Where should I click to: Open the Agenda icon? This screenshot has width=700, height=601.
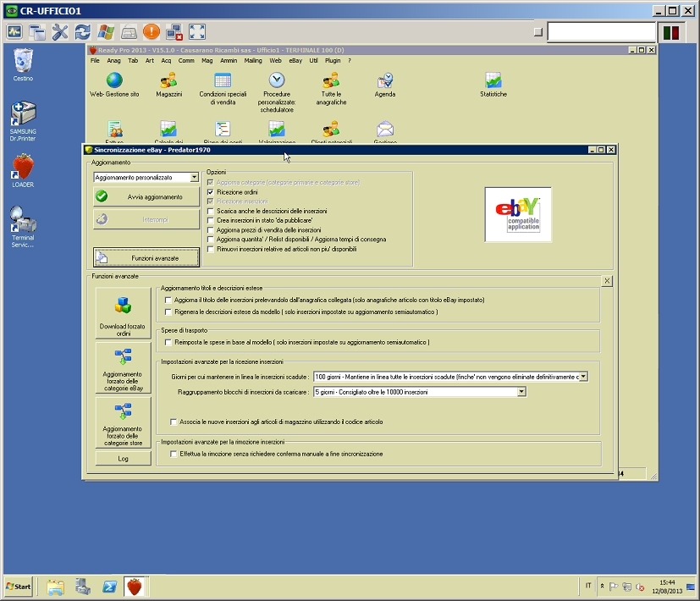385,80
